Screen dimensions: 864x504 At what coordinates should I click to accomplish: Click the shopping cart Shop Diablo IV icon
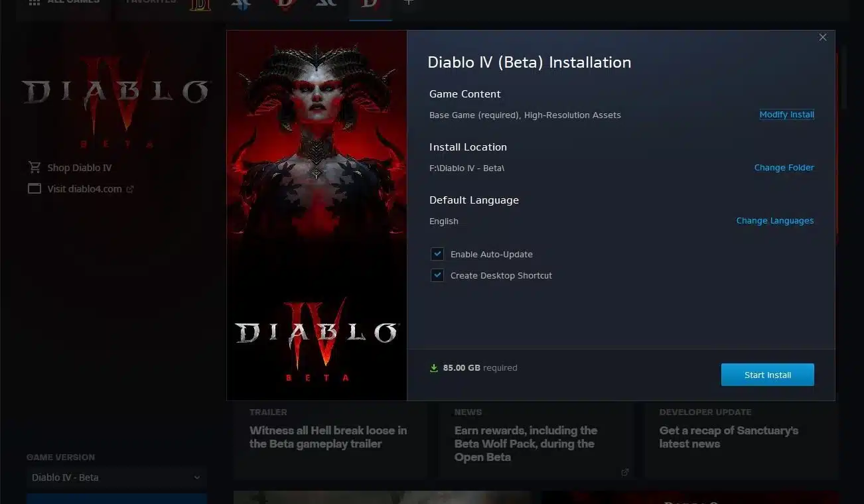tap(35, 167)
